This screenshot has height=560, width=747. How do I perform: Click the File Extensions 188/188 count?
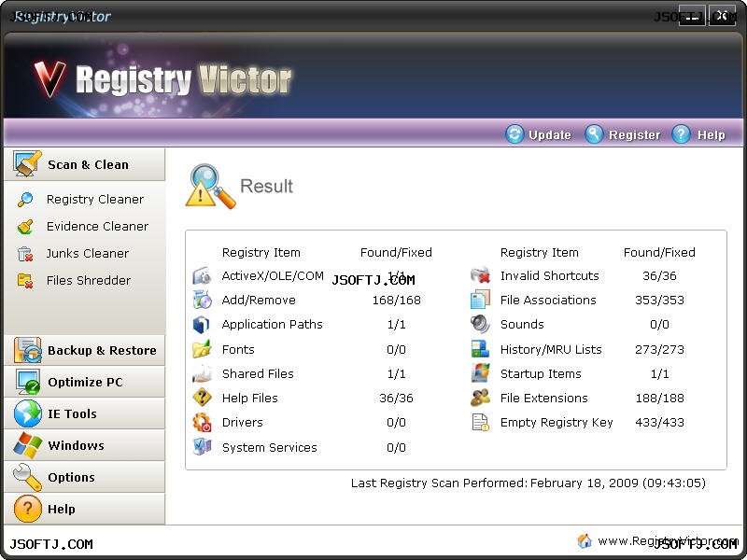pos(659,399)
